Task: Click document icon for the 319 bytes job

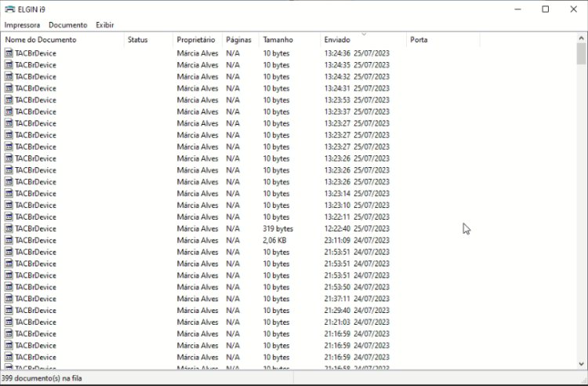Action: click(x=9, y=228)
